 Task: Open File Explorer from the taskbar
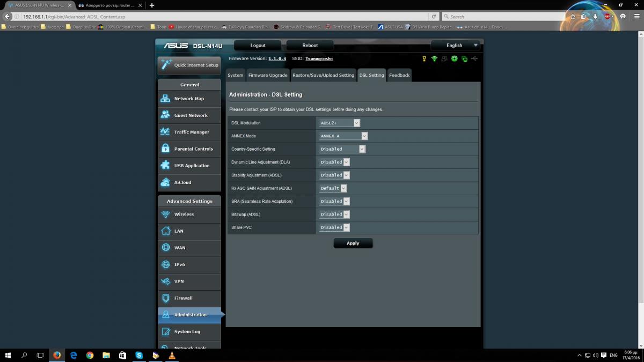tap(106, 355)
